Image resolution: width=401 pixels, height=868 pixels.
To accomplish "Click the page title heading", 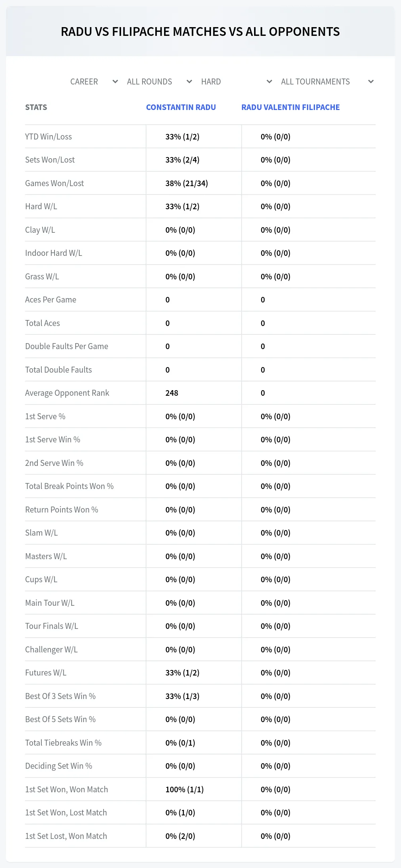I will point(200,31).
